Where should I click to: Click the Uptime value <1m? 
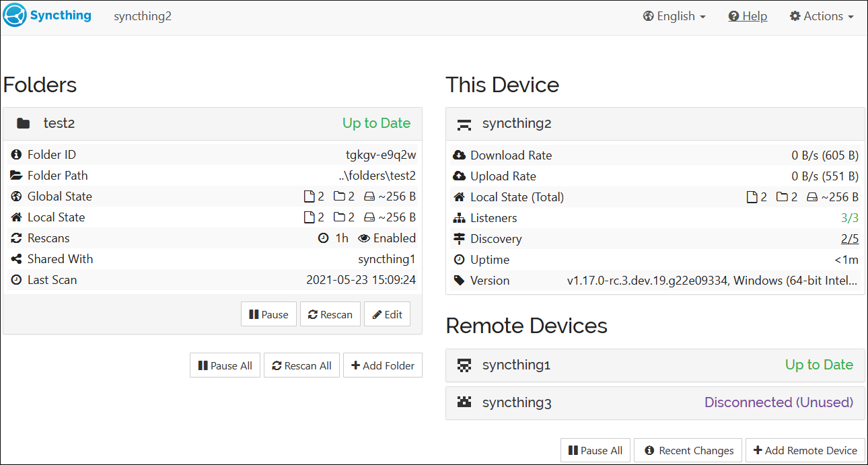tap(846, 260)
